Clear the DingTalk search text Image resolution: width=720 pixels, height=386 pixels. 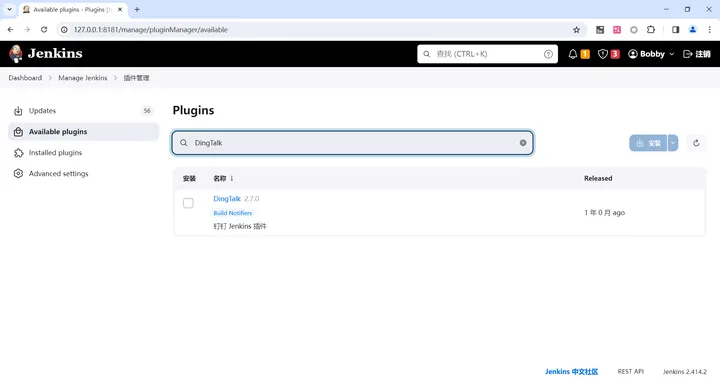click(x=523, y=143)
